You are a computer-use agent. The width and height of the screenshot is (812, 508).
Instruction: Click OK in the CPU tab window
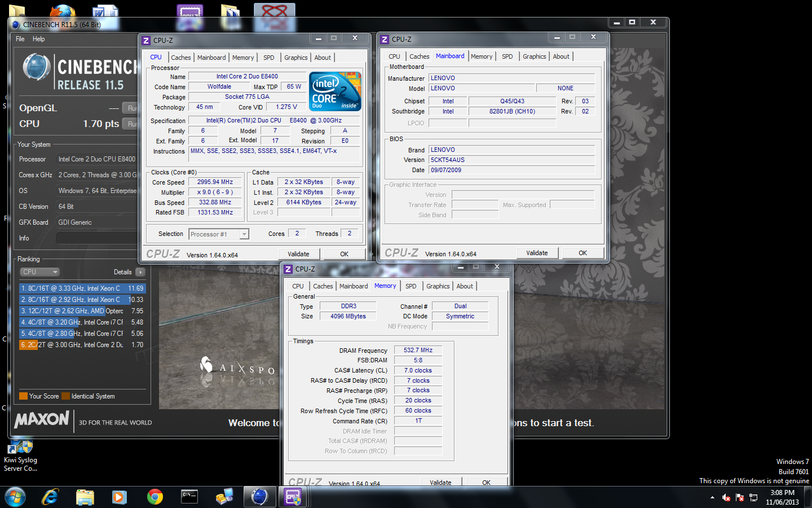[x=344, y=254]
